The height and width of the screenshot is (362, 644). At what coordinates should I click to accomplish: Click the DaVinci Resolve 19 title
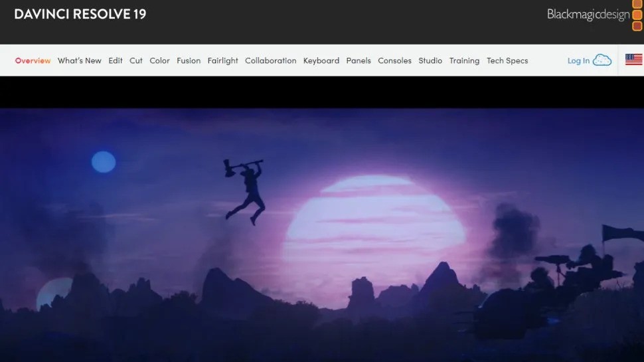coord(80,14)
